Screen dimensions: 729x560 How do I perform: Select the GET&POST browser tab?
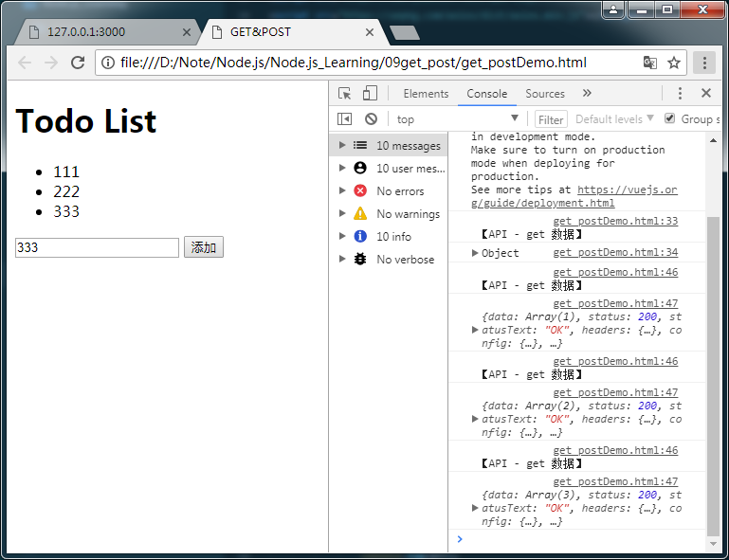291,32
